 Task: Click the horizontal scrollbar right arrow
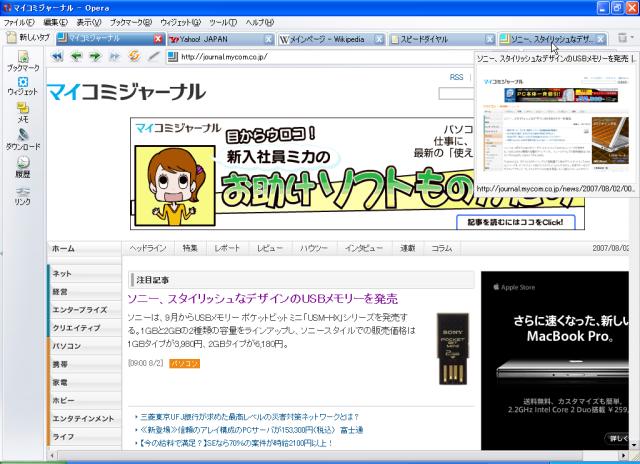[x=623, y=455]
